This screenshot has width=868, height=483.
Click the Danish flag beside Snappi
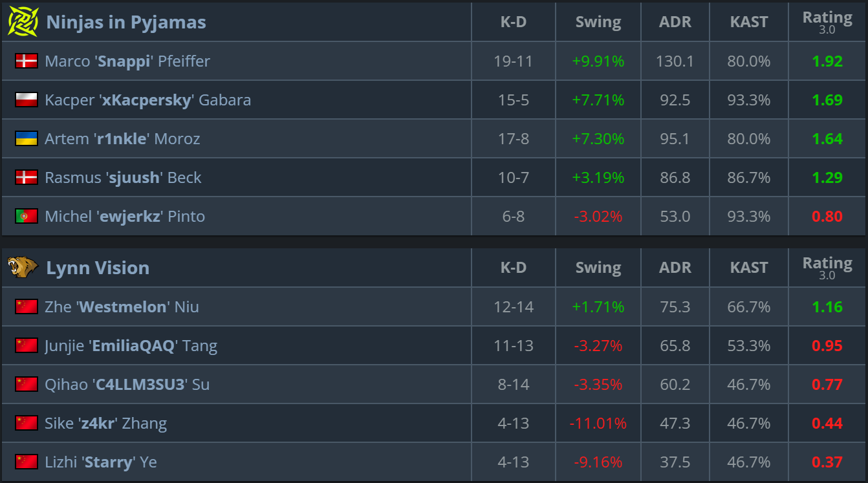(27, 61)
